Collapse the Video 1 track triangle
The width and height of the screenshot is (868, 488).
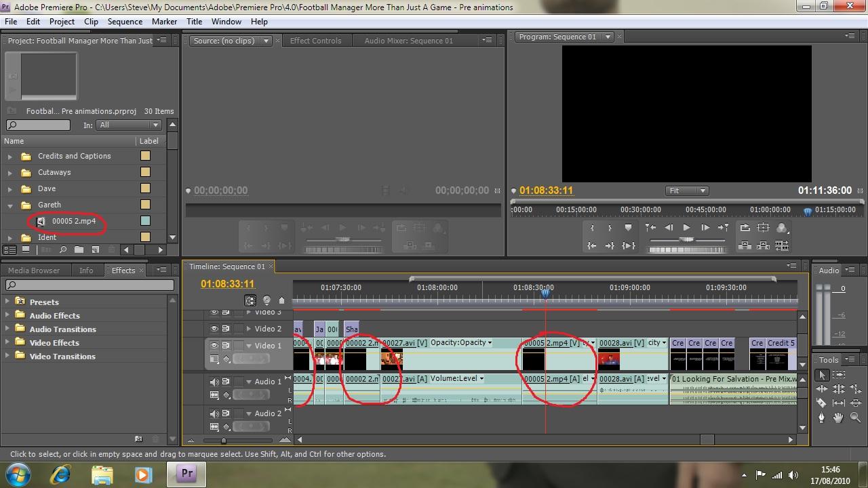[x=248, y=345]
